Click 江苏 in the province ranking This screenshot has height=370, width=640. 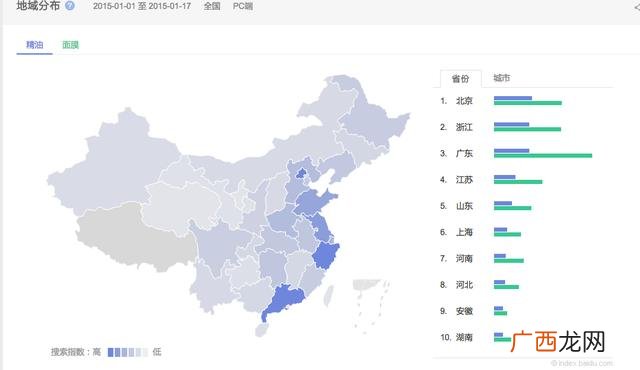tap(464, 180)
